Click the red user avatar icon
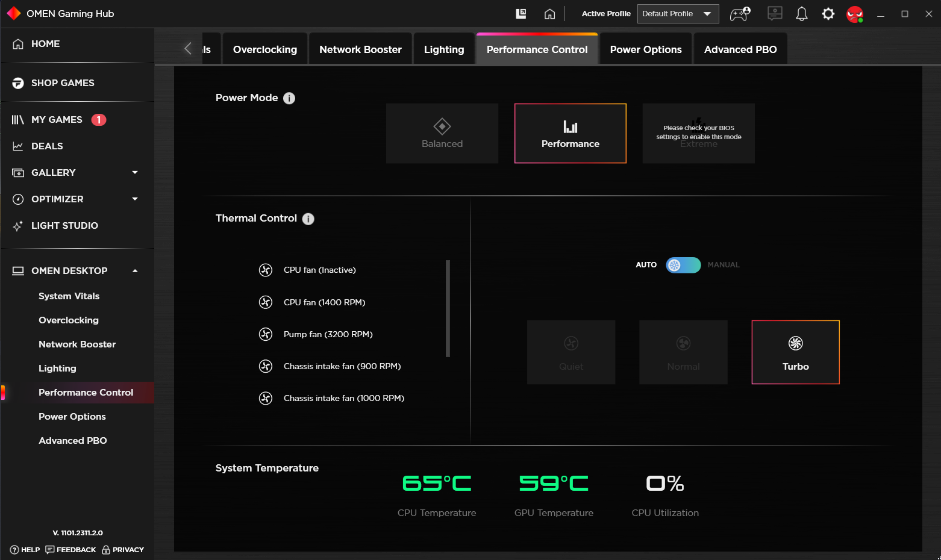The image size is (941, 560). (x=855, y=14)
